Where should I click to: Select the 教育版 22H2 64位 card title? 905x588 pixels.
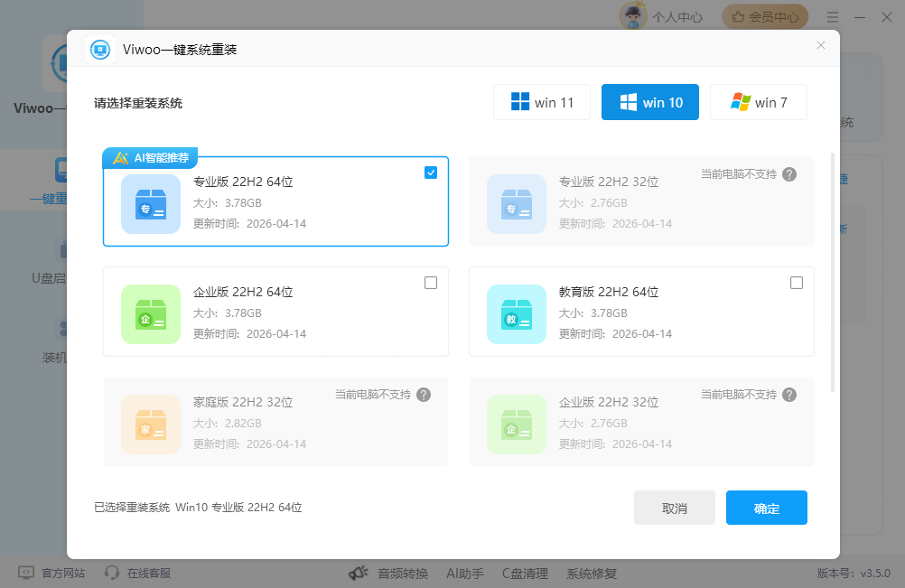(x=609, y=292)
